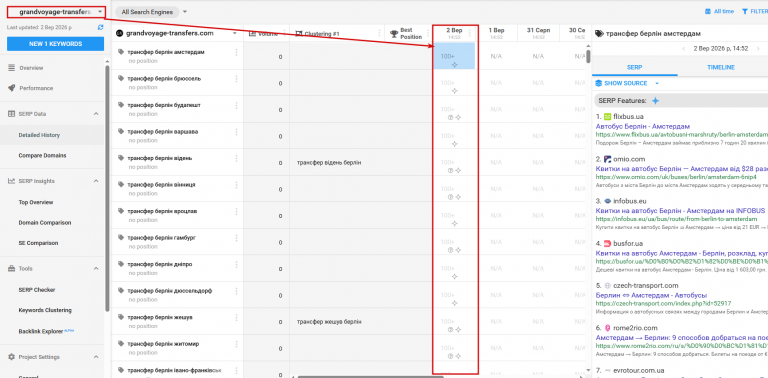Open rome2rio.com result link Амстердам Берлин

click(x=682, y=338)
